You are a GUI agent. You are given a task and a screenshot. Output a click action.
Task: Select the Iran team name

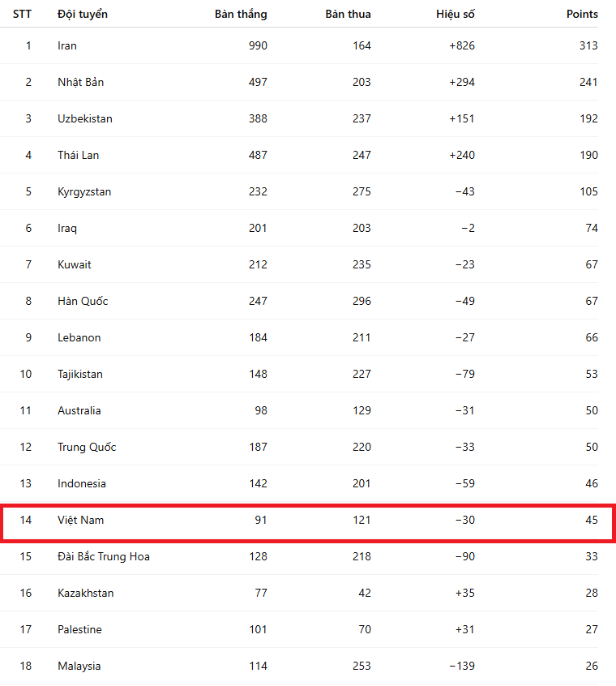pos(67,45)
